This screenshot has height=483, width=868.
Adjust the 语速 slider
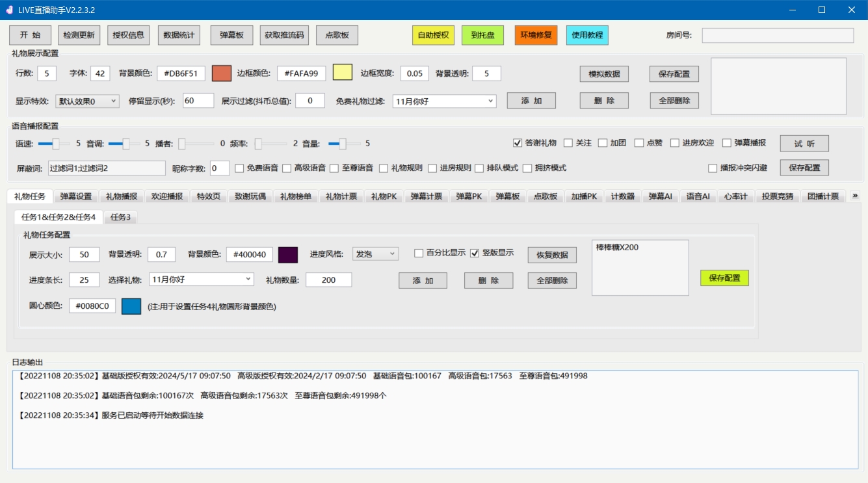click(55, 143)
